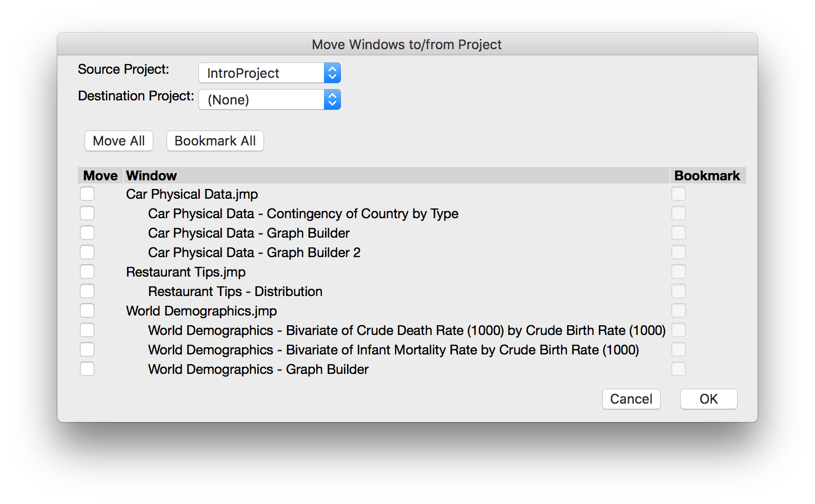815x504 pixels.
Task: Check Move for Restaurant Tips - Distribution
Action: click(x=87, y=291)
